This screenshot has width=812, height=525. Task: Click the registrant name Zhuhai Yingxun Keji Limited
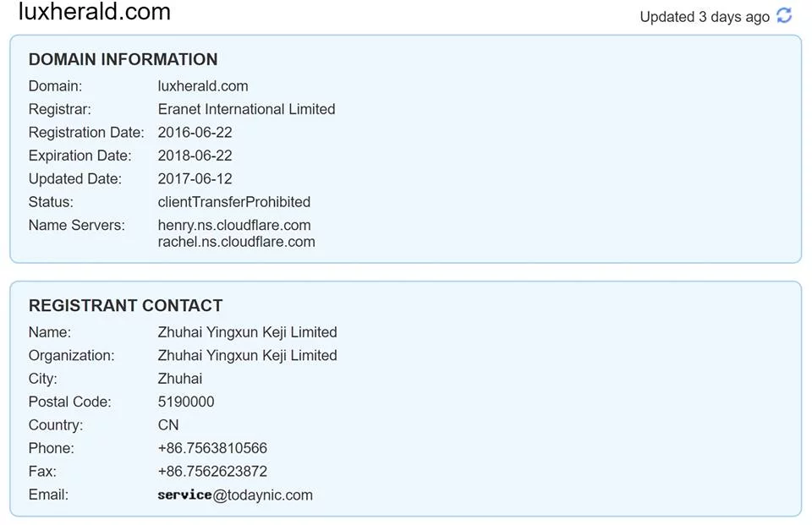pos(248,332)
